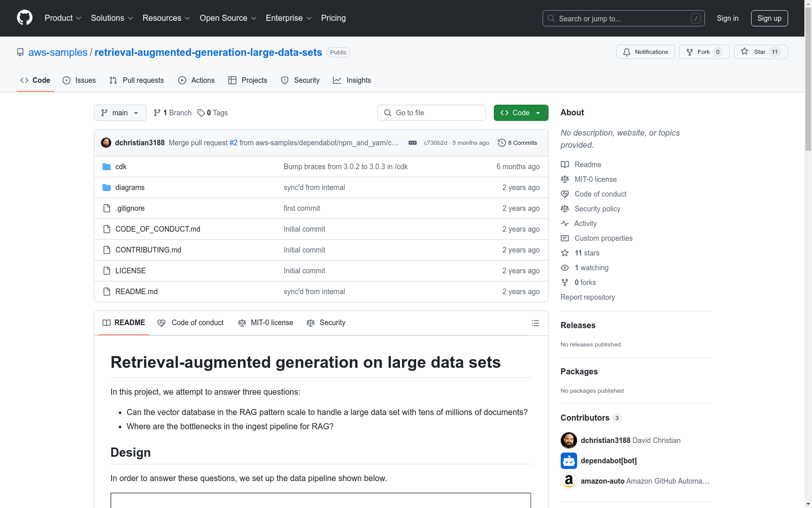This screenshot has width=812, height=508.
Task: Click the repository icon beside aws-samples
Action: pyautogui.click(x=20, y=52)
